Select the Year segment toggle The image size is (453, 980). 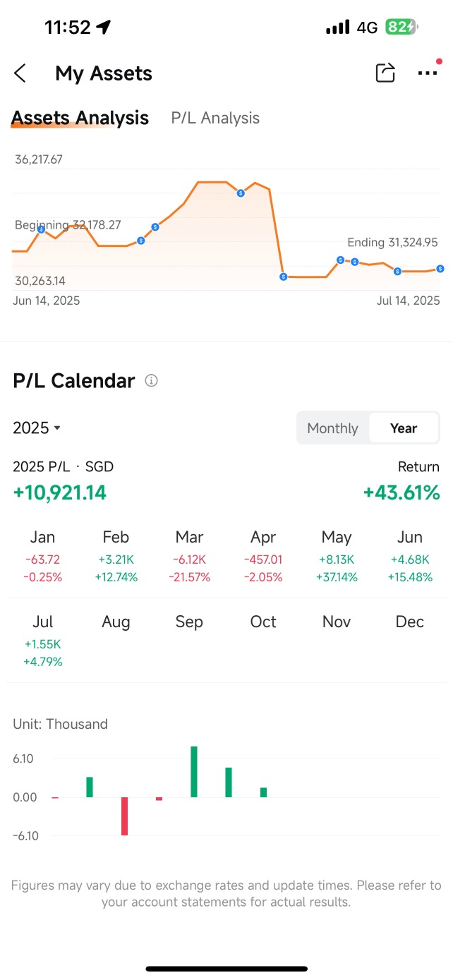click(x=404, y=428)
